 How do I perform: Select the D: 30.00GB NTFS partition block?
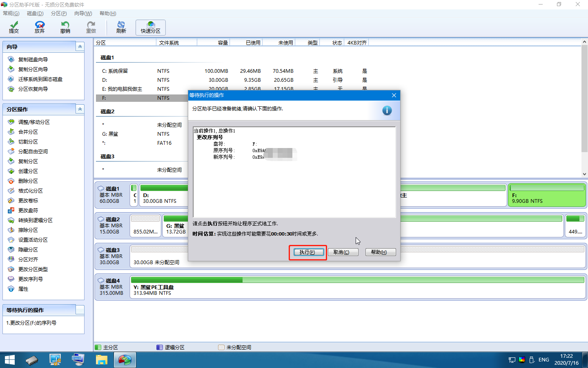click(x=163, y=195)
